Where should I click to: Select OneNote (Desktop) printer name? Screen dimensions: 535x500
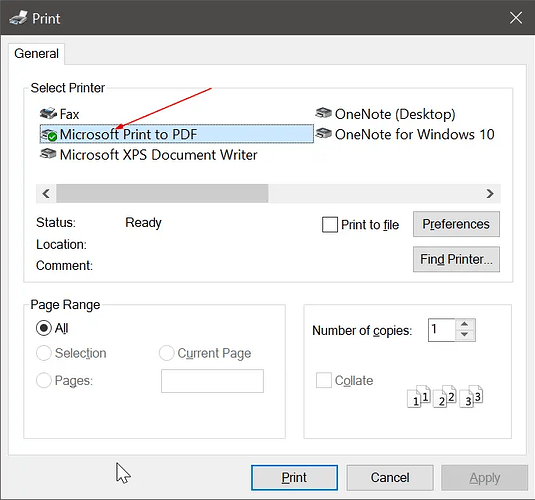tap(395, 114)
